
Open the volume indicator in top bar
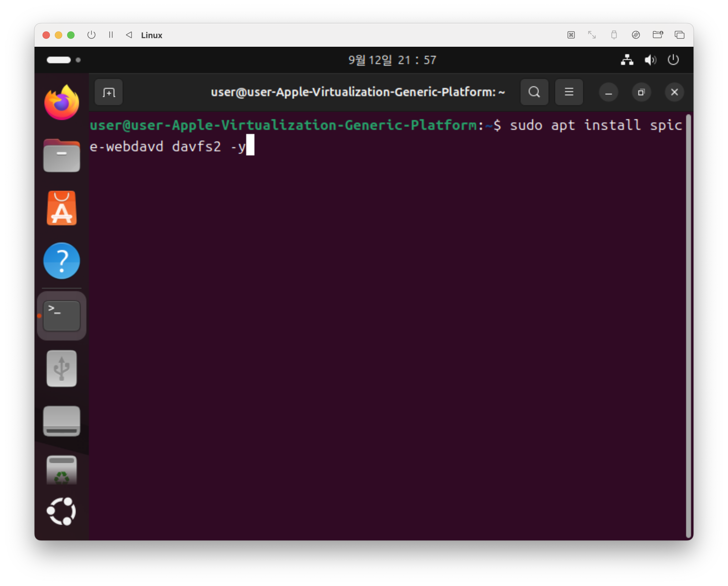coord(650,60)
